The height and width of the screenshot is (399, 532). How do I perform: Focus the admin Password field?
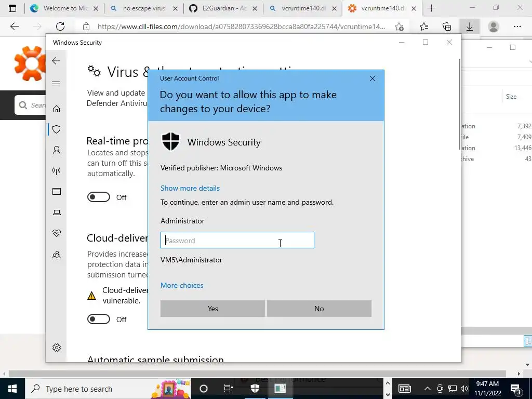tap(237, 240)
